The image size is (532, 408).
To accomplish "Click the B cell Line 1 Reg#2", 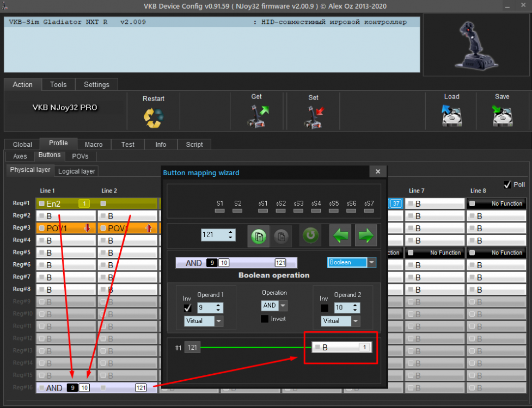I will click(66, 216).
